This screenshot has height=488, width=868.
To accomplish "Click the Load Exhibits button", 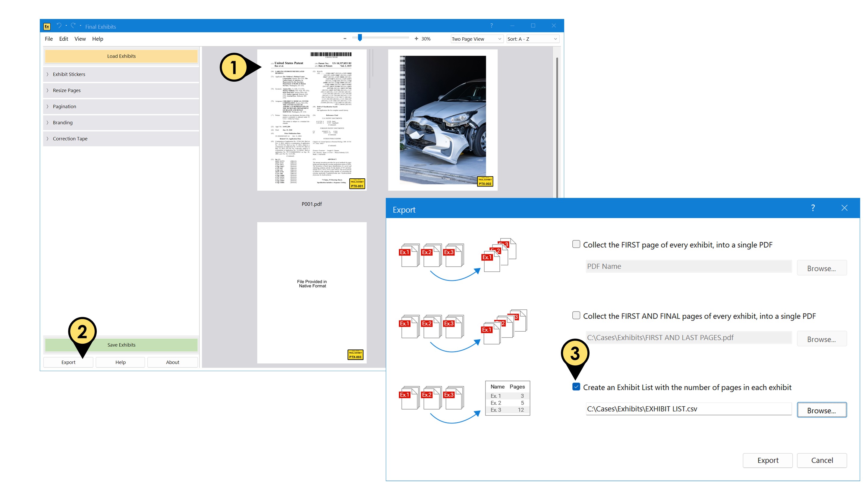I will tap(121, 56).
